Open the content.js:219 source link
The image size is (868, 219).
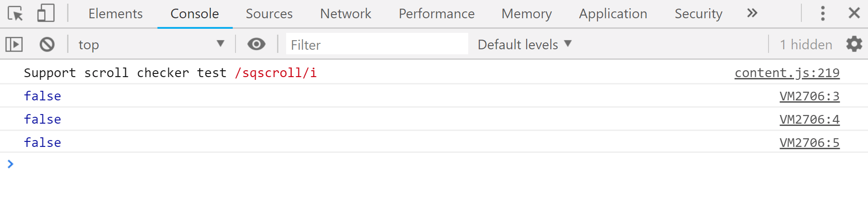click(787, 73)
